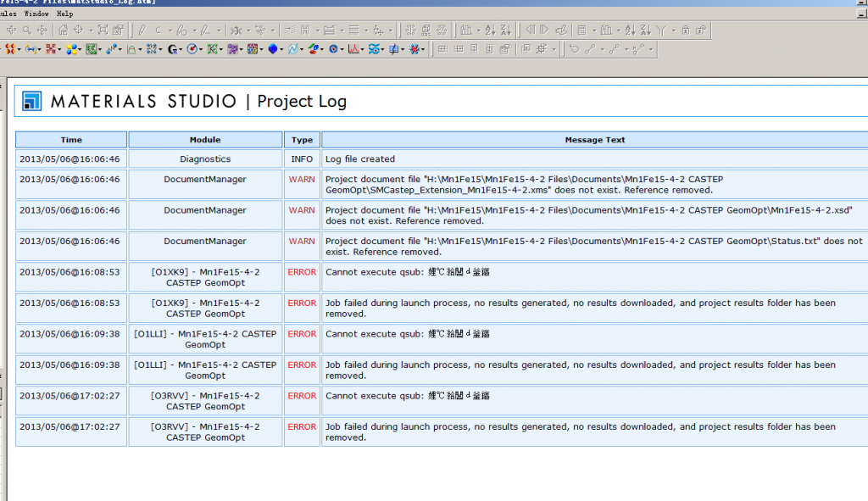Click the closed padlock lock icon
The width and height of the screenshot is (868, 501).
[x=686, y=31]
